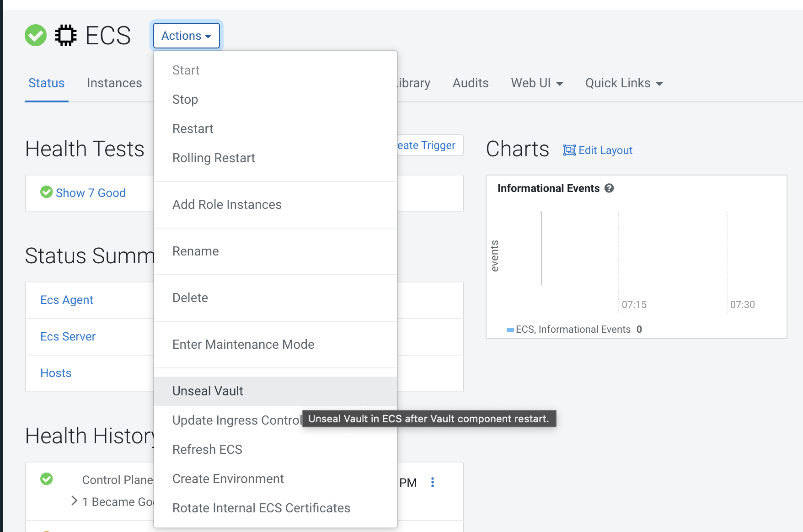Click the green check next to Control Plane
Viewport: 803px width, 532px height.
(x=47, y=479)
